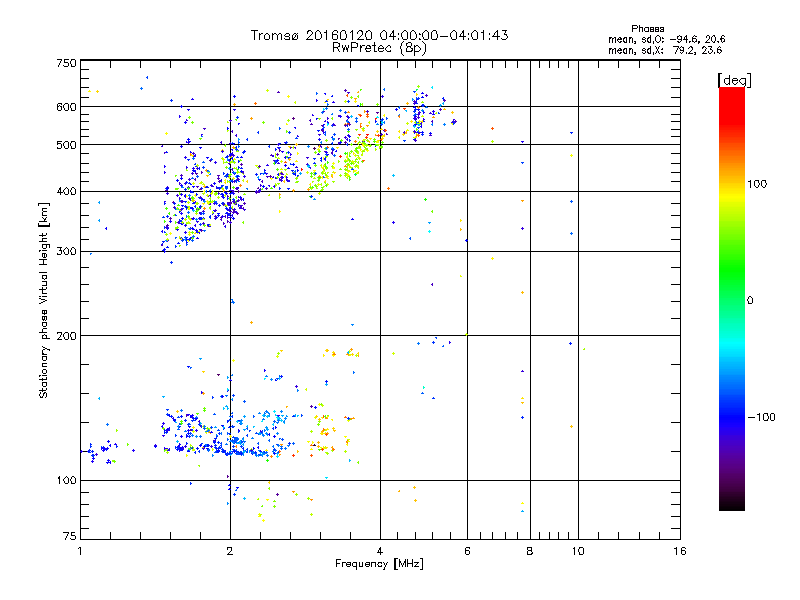800x600 pixels.
Task: Click the y-axis label '400'
Action: tap(66, 192)
